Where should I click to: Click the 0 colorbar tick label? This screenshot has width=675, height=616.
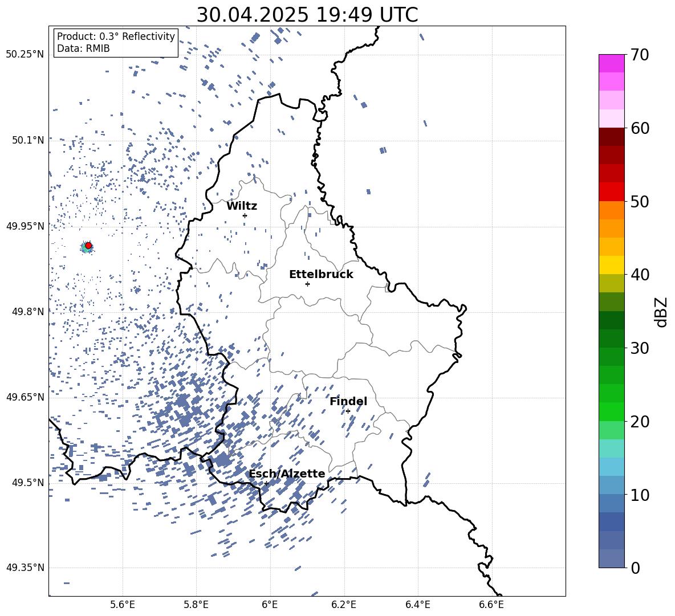click(x=636, y=568)
